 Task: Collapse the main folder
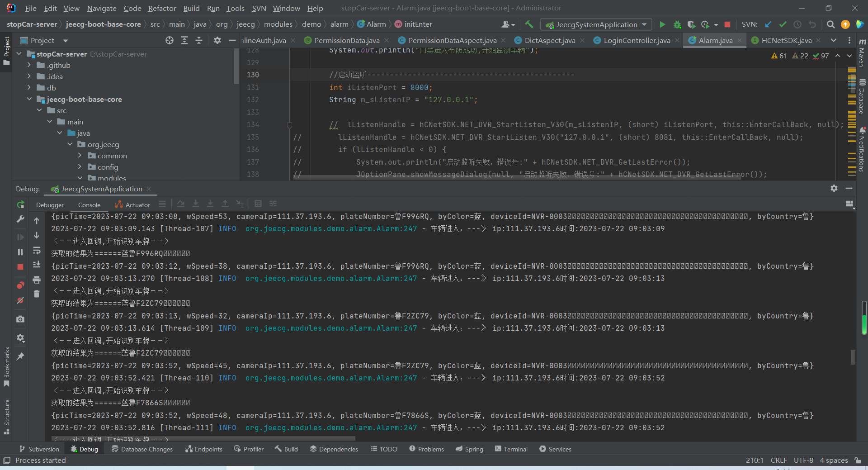[49, 122]
